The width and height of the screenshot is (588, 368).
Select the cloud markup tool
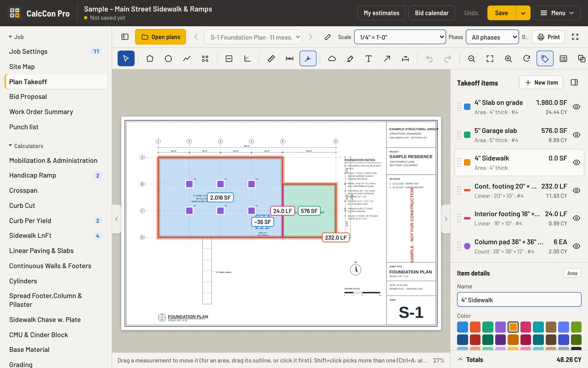pyautogui.click(x=332, y=59)
